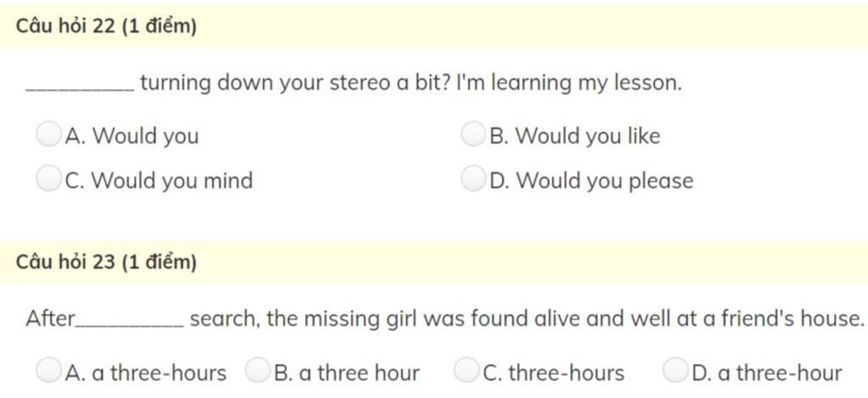The width and height of the screenshot is (868, 398).
Task: Select radio button A. a three-hours
Action: pyautogui.click(x=48, y=371)
